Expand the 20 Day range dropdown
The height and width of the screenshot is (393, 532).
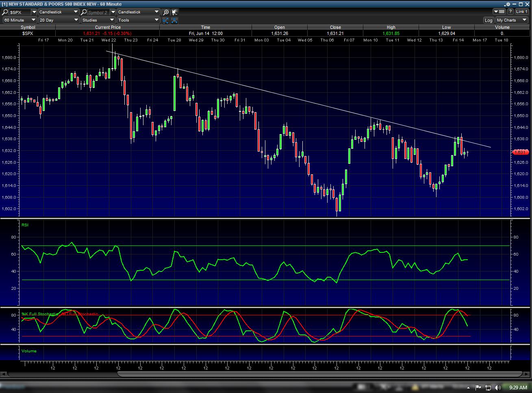pos(59,20)
